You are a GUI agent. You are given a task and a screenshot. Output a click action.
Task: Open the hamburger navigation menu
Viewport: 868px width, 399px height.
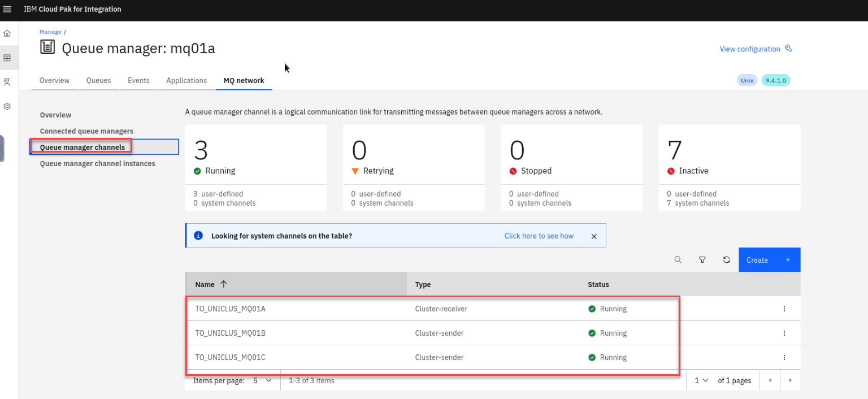pyautogui.click(x=7, y=9)
